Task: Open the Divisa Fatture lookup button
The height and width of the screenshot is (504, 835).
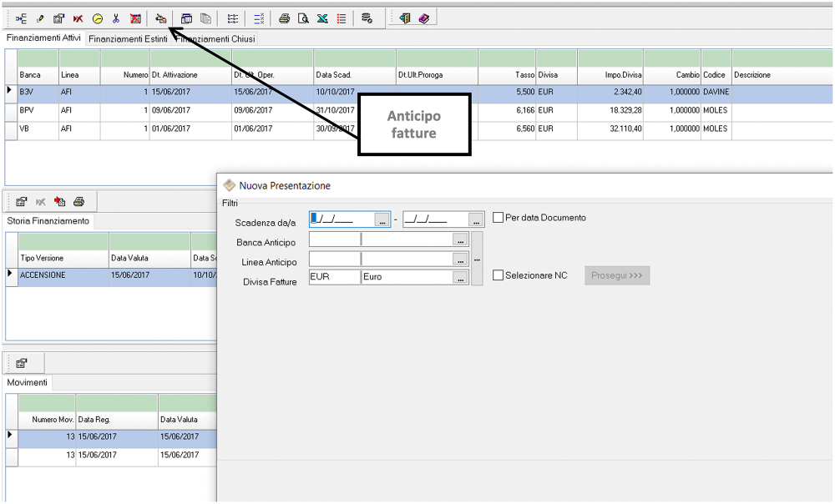Action: click(459, 277)
